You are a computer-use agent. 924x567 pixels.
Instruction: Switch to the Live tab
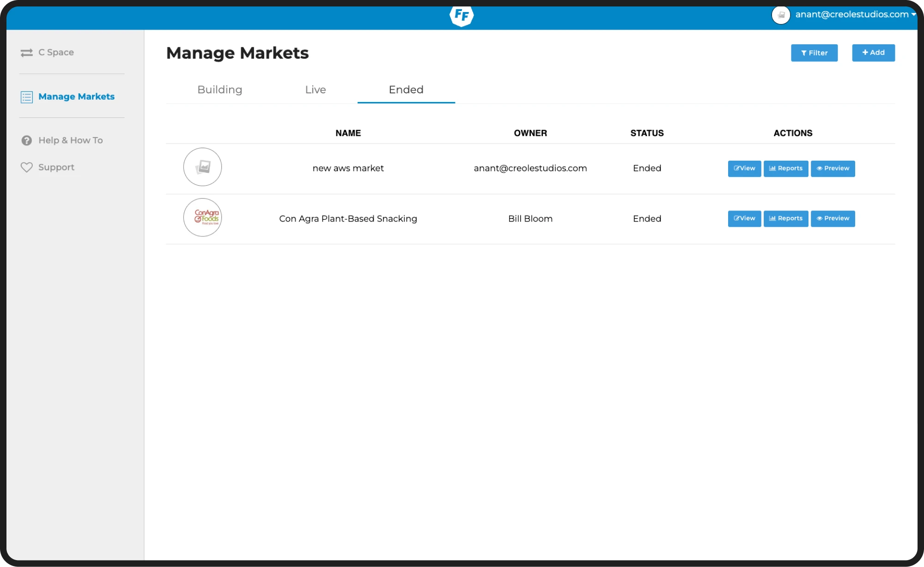316,90
